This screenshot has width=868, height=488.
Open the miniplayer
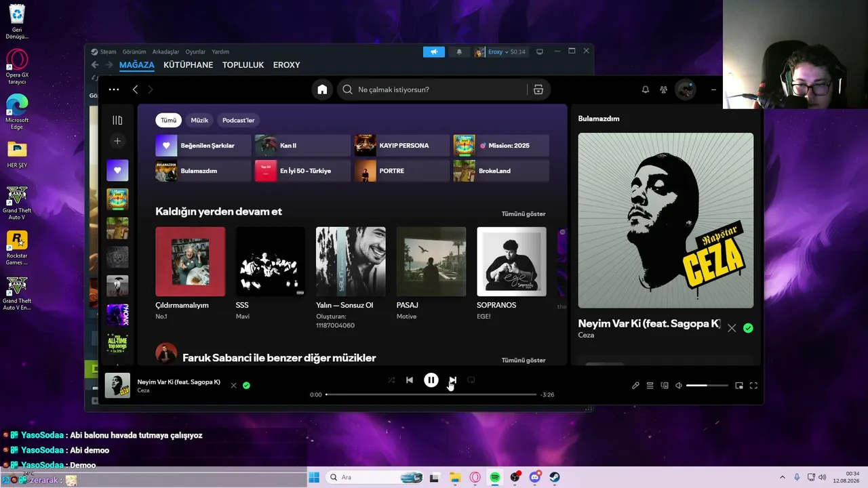point(739,386)
